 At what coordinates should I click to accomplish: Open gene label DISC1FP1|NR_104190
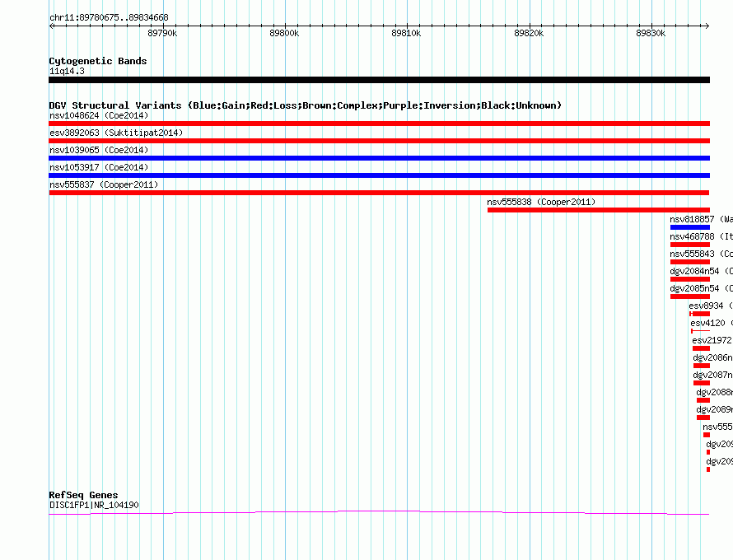point(94,505)
